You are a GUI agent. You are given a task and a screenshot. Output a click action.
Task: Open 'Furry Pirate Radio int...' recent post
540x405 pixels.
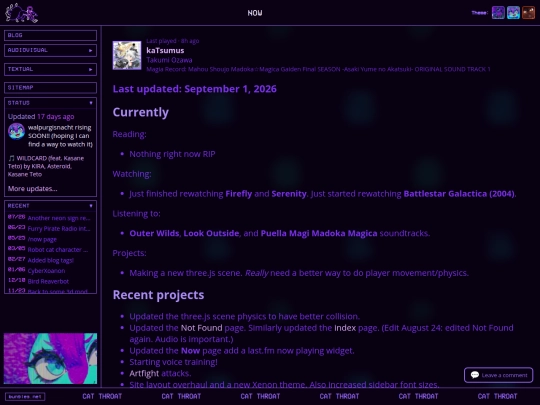tap(59, 228)
